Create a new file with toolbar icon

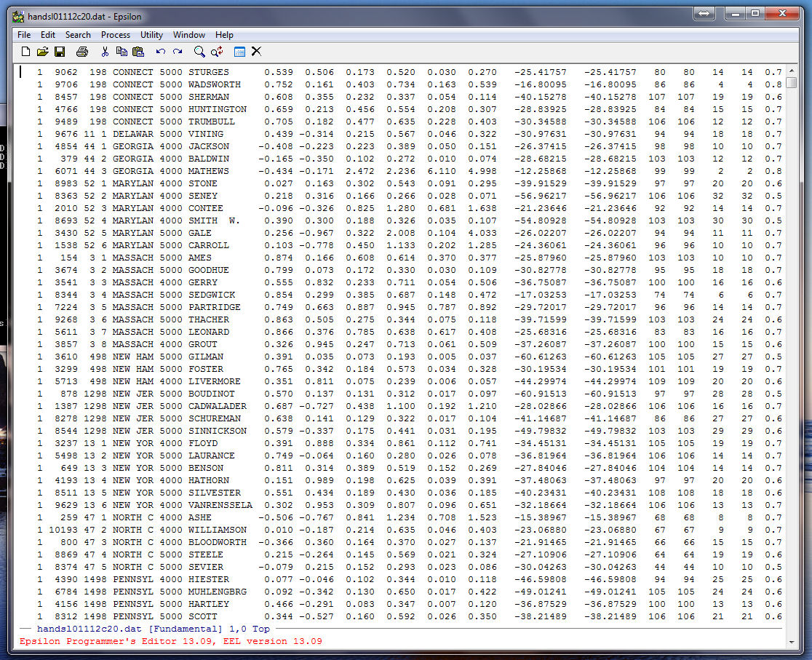tap(26, 52)
